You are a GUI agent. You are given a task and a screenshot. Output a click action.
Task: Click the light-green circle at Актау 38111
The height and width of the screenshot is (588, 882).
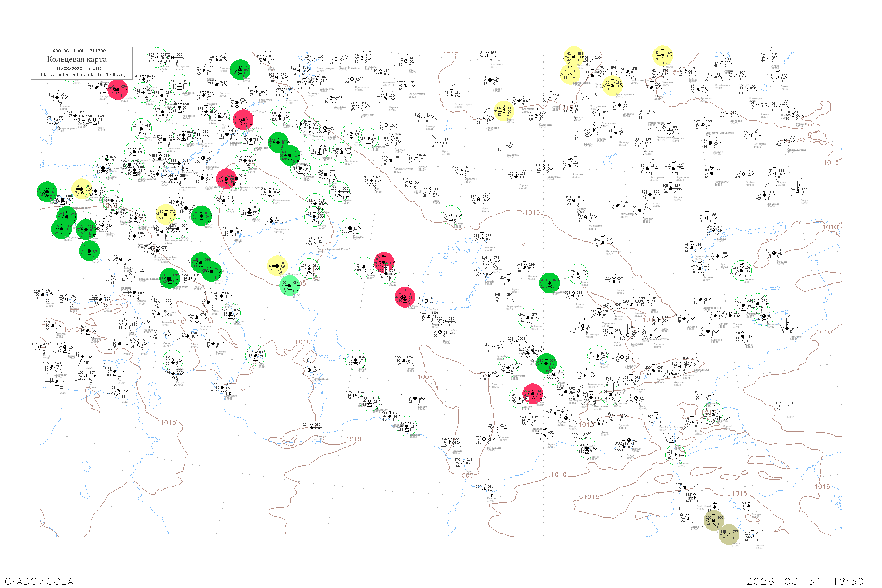(290, 286)
